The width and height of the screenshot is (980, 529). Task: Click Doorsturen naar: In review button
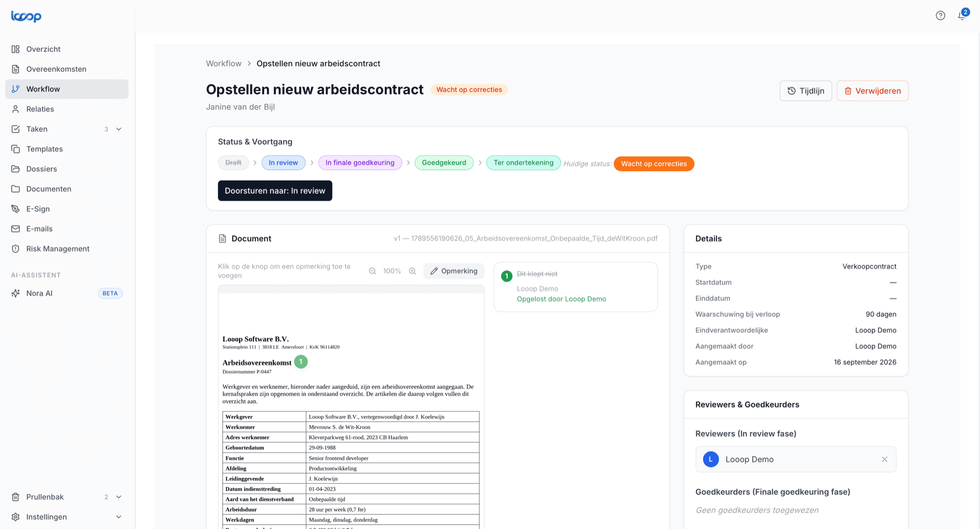coord(275,191)
